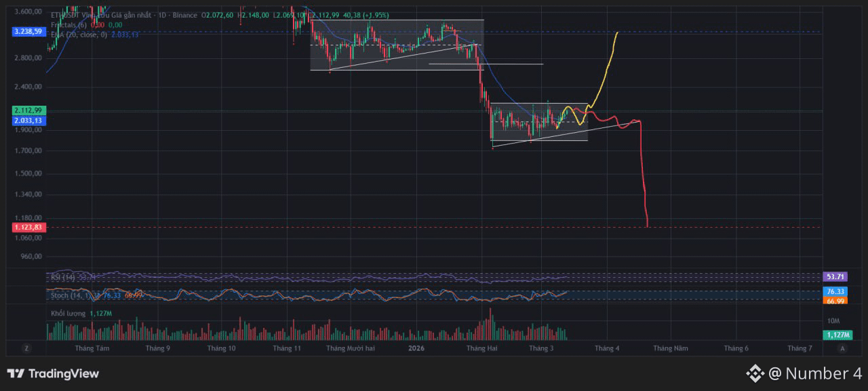Click the 3.600,00 price axis label
The image size is (868, 391).
tap(28, 12)
